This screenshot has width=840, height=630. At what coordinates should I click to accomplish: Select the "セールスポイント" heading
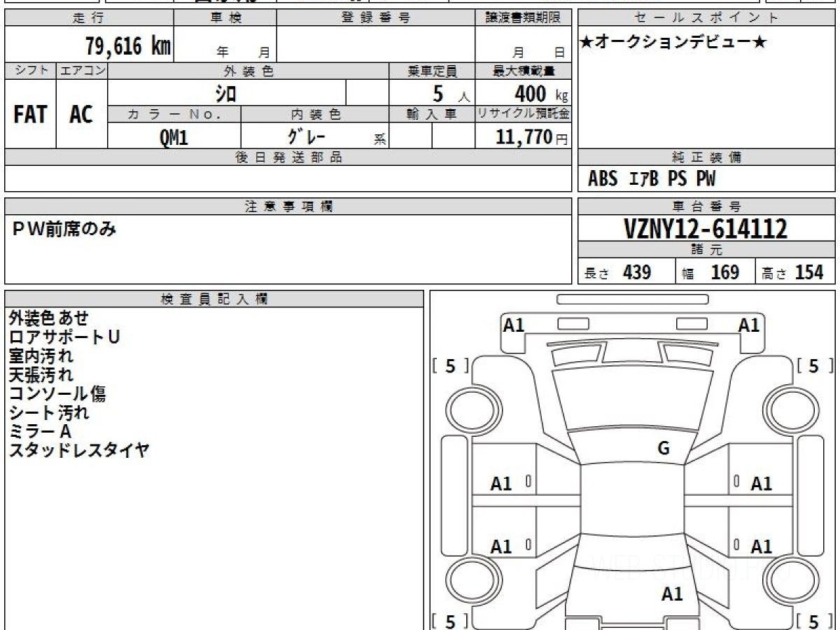(707, 18)
